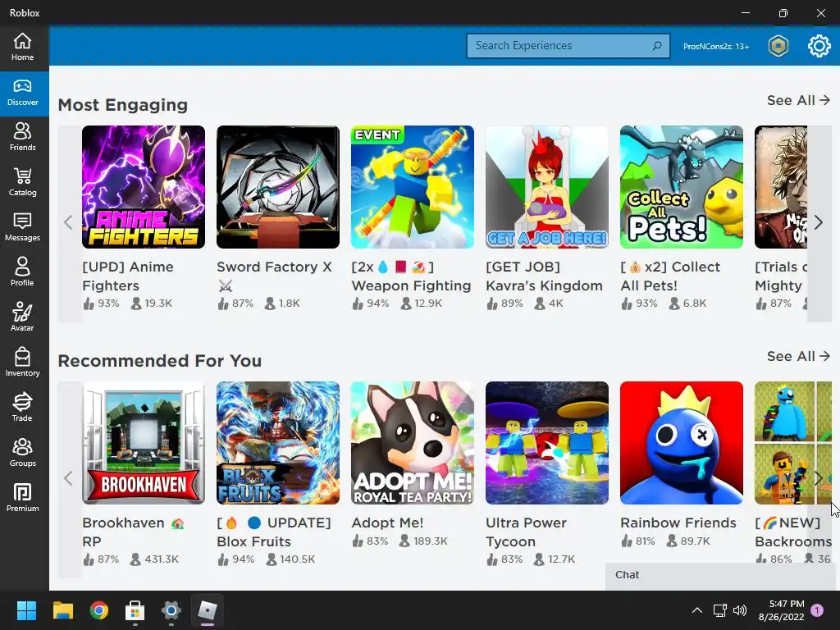Open Brookhaven RP thumbnail

[144, 443]
